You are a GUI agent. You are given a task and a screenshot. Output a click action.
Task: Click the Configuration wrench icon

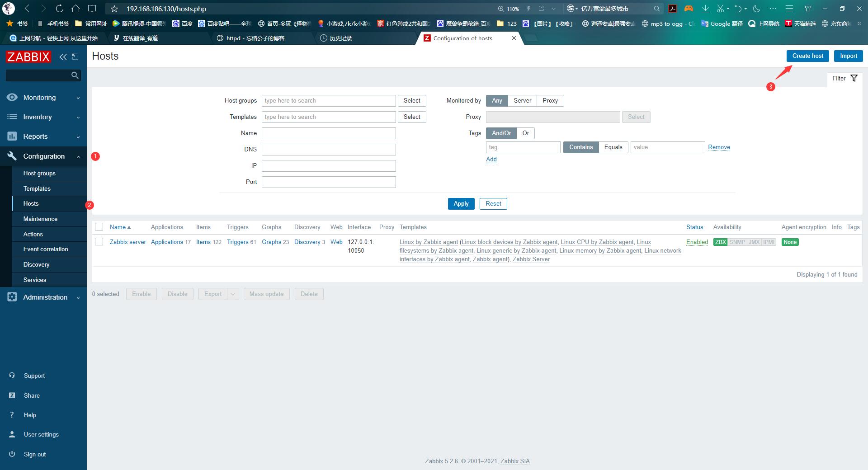click(x=12, y=156)
